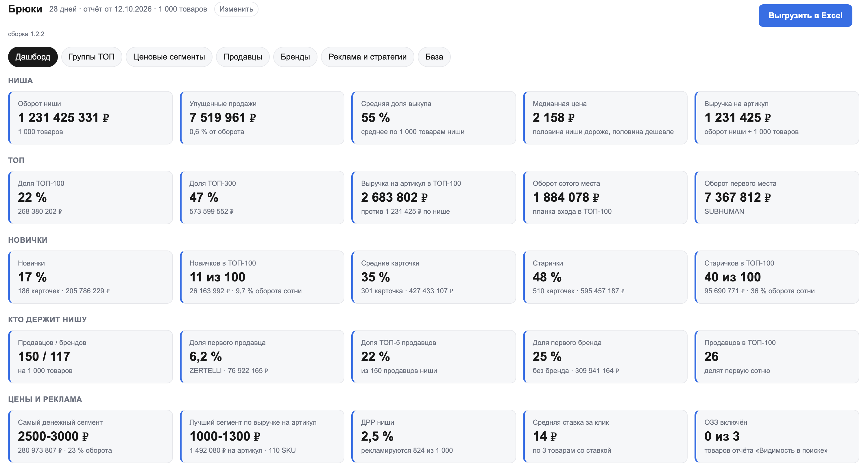Click the Медианная цена card

tap(605, 118)
